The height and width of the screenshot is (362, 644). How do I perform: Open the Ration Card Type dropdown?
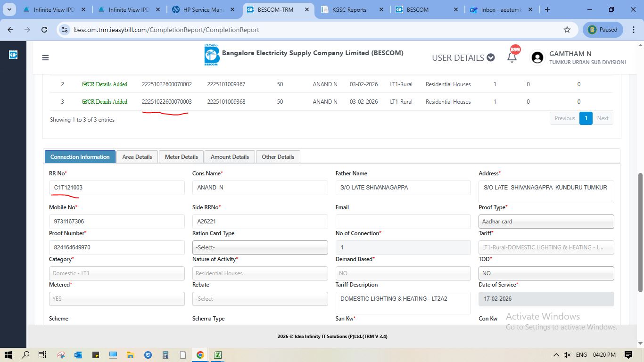click(x=260, y=247)
